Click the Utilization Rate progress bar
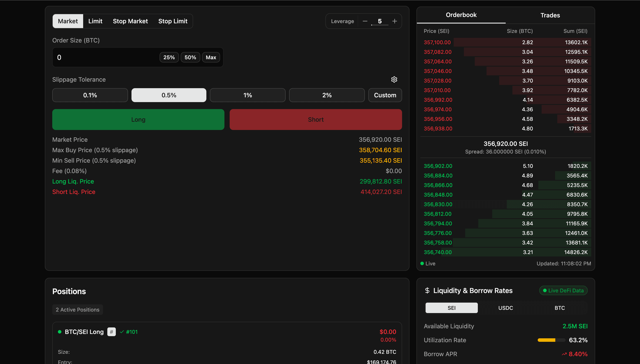Screen dimensions: 640x364 tap(551, 340)
